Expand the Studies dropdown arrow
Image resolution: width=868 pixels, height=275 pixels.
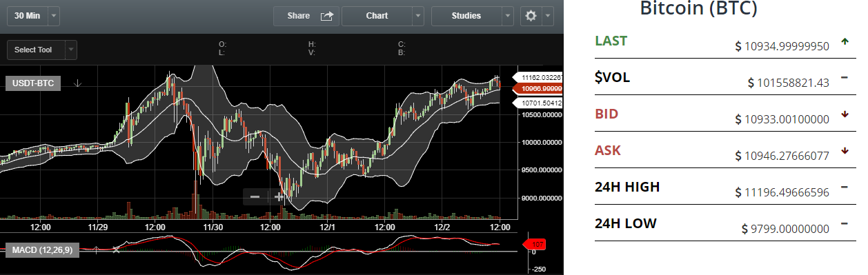coord(508,16)
